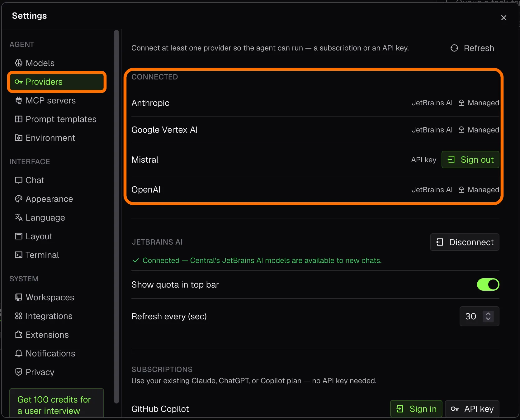Open Notifications settings
This screenshot has width=520, height=420.
(x=56, y=353)
